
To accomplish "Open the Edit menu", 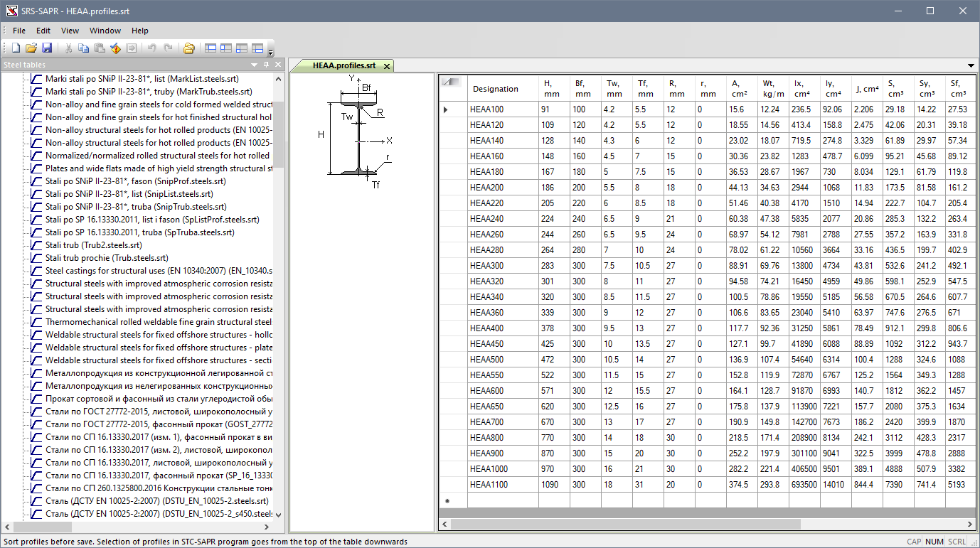I will tap(43, 31).
